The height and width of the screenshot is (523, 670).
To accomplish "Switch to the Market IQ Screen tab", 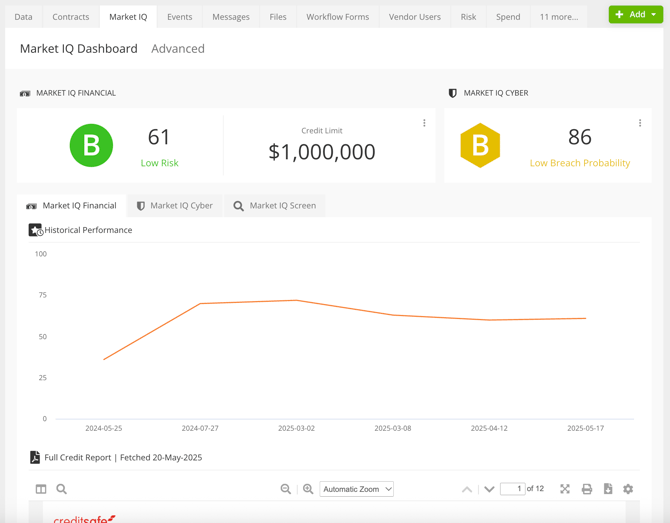I will 274,206.
